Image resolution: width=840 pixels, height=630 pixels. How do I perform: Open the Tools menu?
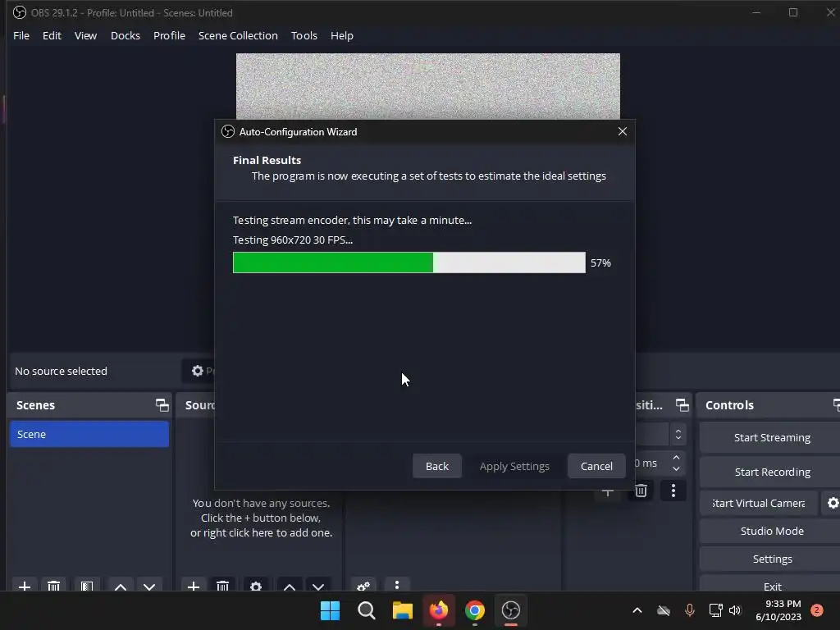click(x=304, y=35)
